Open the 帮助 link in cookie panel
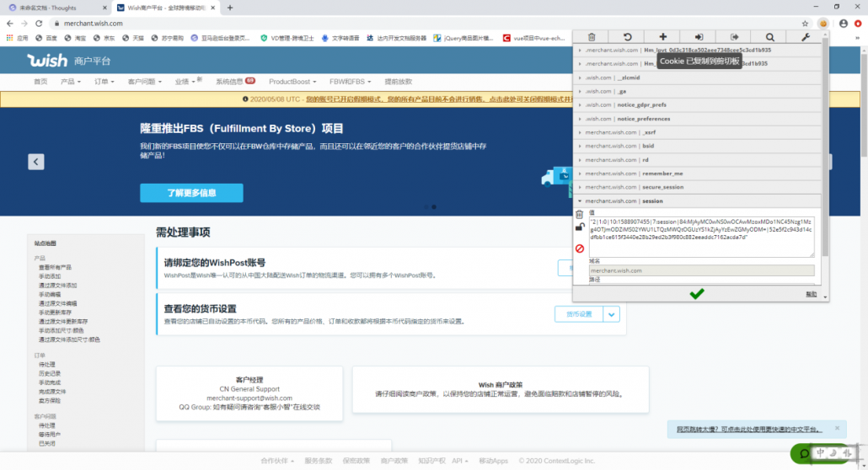Viewport: 868px width, 470px height. tap(811, 294)
